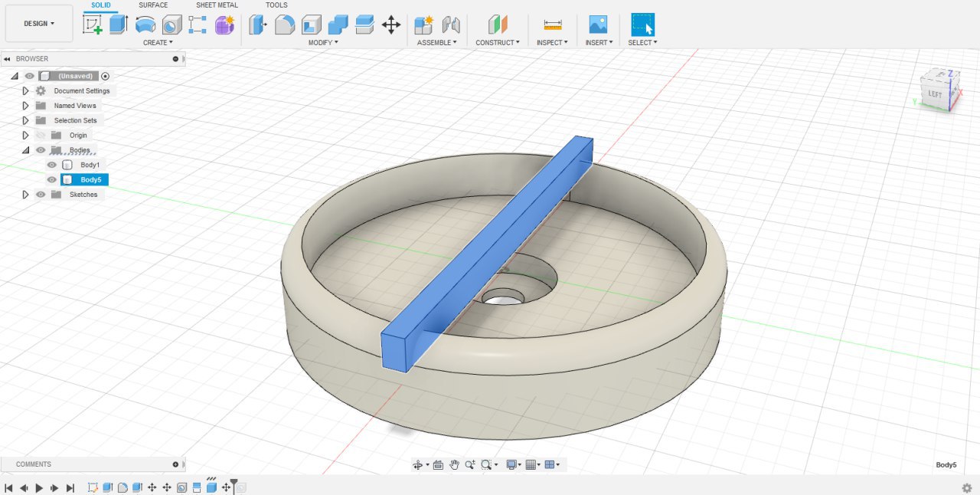The height and width of the screenshot is (495, 980).
Task: Open the Construct dropdown menu
Action: pyautogui.click(x=498, y=43)
